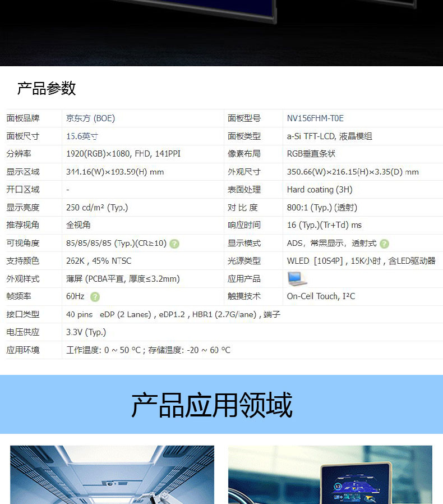The height and width of the screenshot is (504, 443).
Task: Select the 可视角度 label cell
Action: 23,244
